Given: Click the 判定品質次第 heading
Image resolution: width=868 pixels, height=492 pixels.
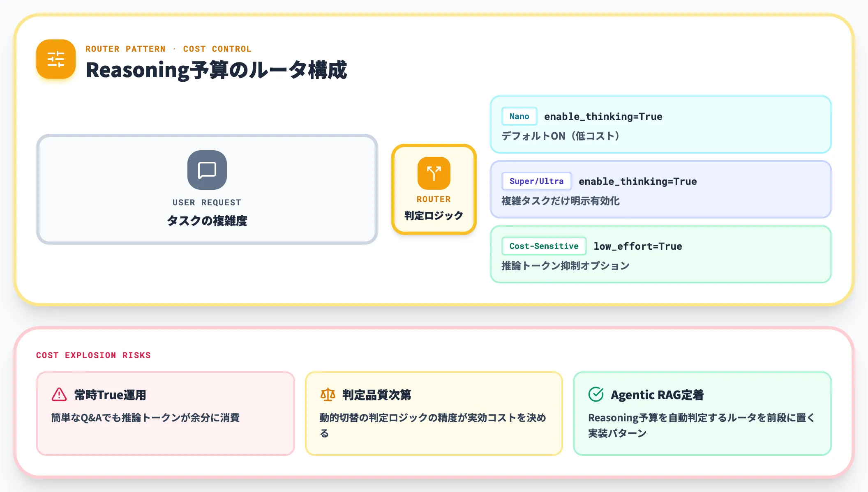Looking at the screenshot, I should (376, 395).
